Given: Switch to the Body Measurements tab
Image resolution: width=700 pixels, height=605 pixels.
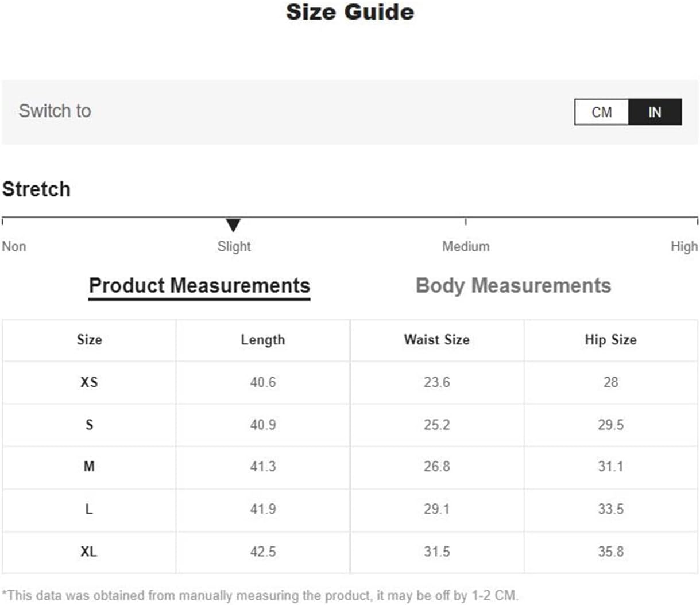Looking at the screenshot, I should tap(513, 286).
